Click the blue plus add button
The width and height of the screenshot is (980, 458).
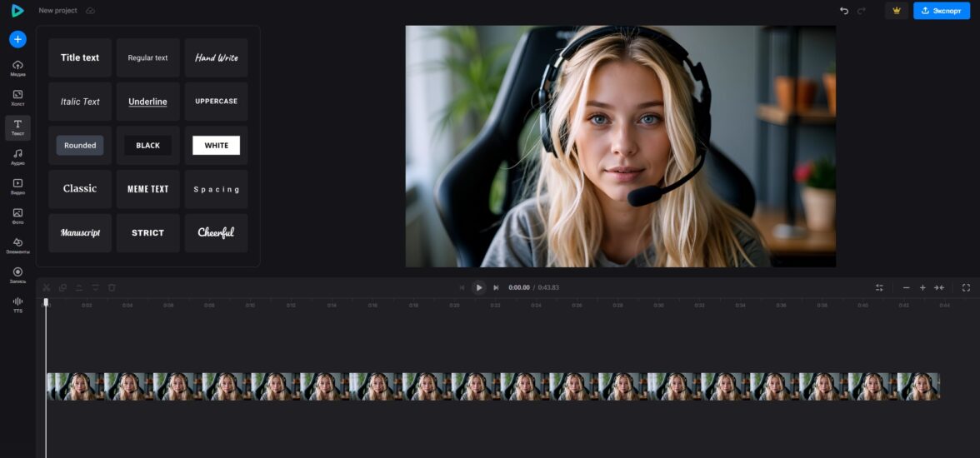tap(17, 39)
